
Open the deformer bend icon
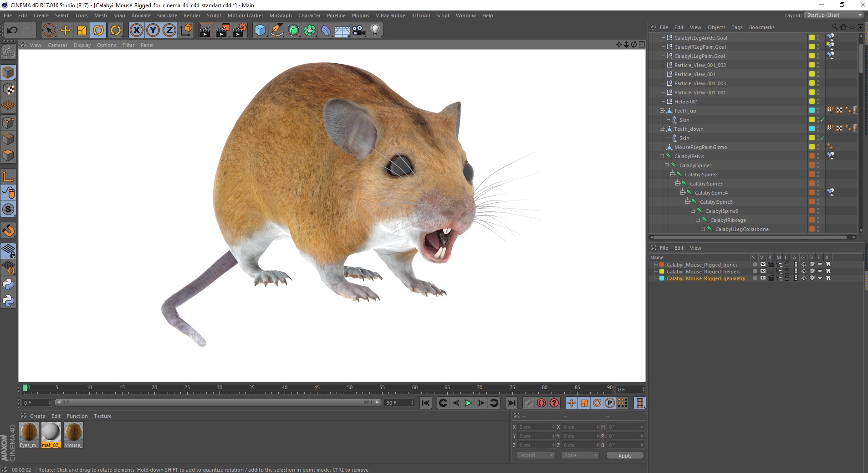(327, 31)
